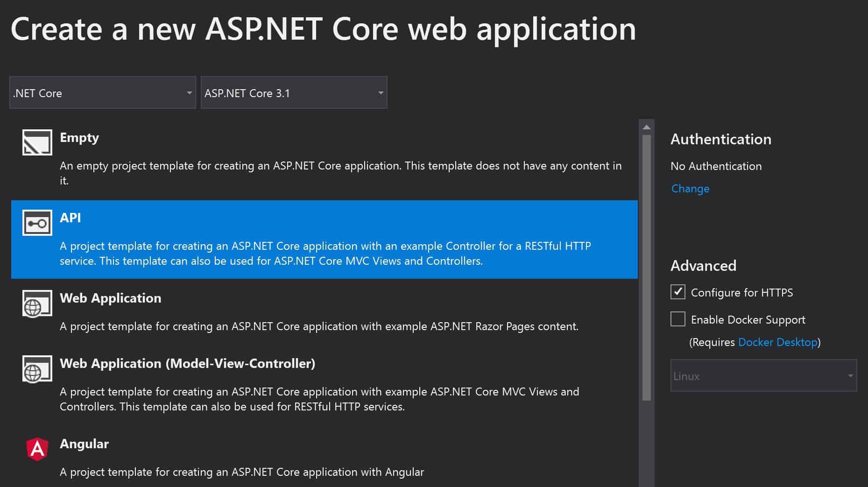Select the Web Application template title

[111, 298]
